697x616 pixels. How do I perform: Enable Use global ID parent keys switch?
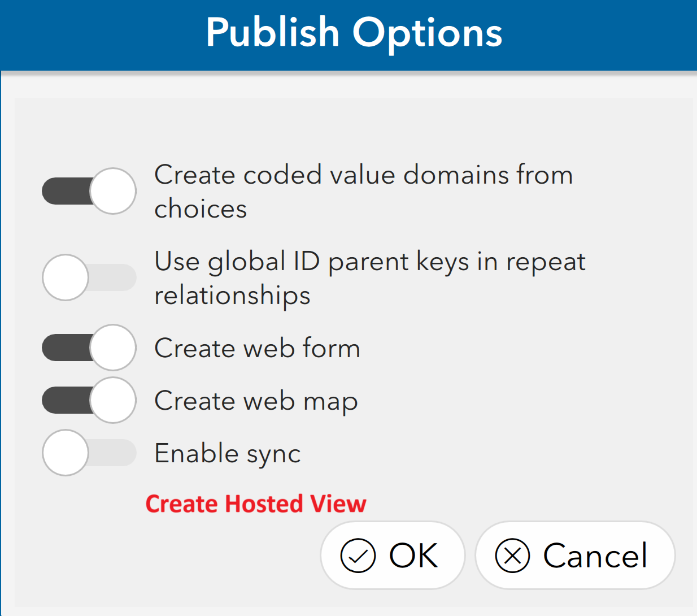[89, 277]
